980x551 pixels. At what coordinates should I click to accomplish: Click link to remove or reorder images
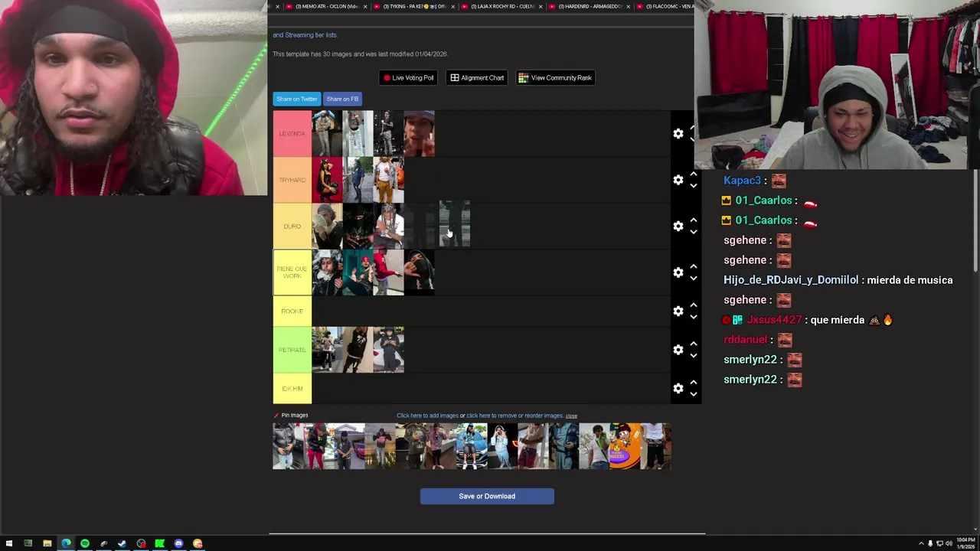pos(514,416)
